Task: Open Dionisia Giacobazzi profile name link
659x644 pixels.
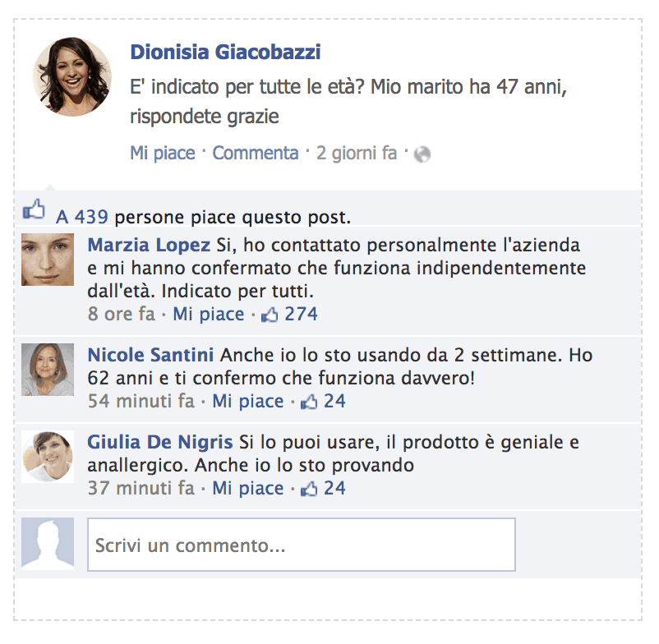Action: 225,53
